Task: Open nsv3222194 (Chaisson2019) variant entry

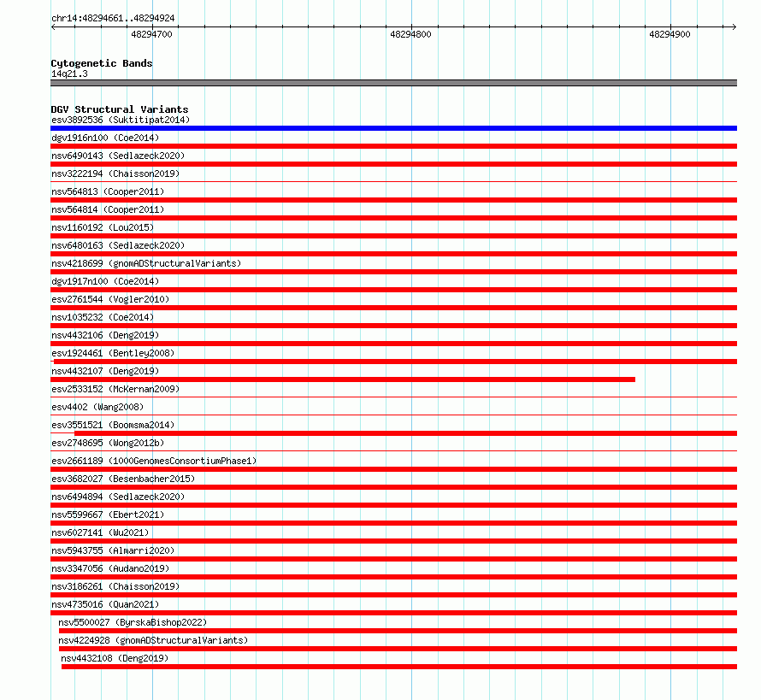Action: pyautogui.click(x=115, y=174)
